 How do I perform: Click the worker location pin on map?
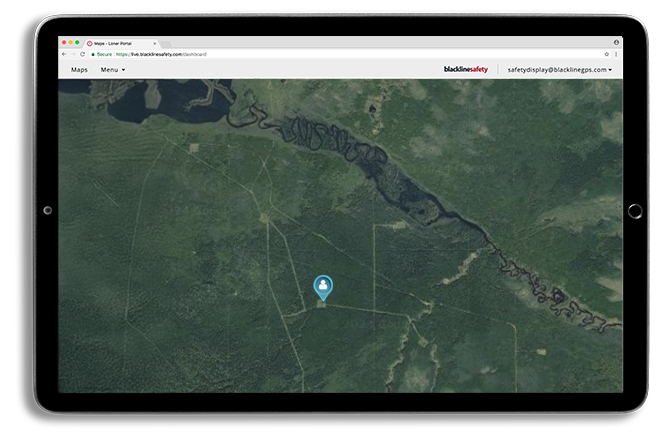tap(323, 287)
